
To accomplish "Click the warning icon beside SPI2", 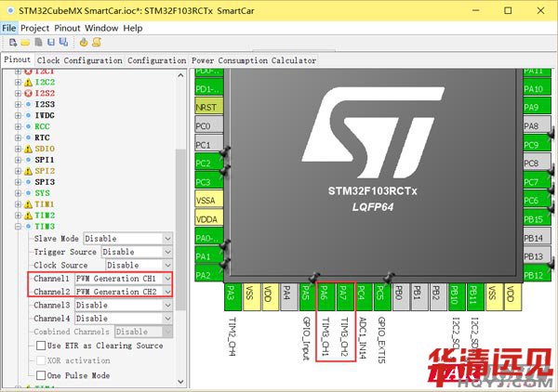I will 28,171.
